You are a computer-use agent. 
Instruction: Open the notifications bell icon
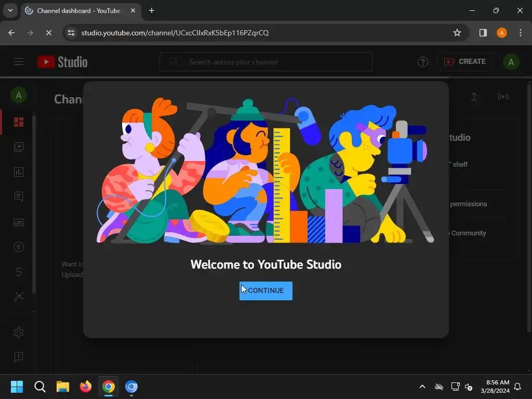click(517, 387)
